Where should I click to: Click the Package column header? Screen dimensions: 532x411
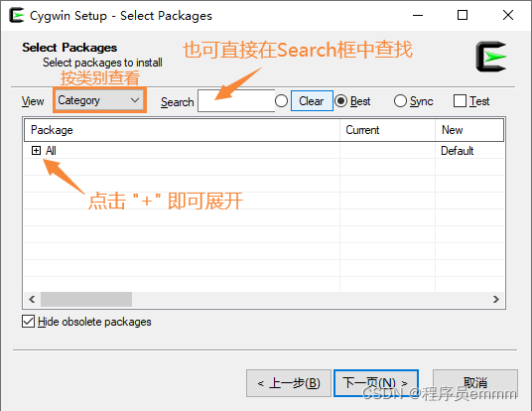[183, 130]
